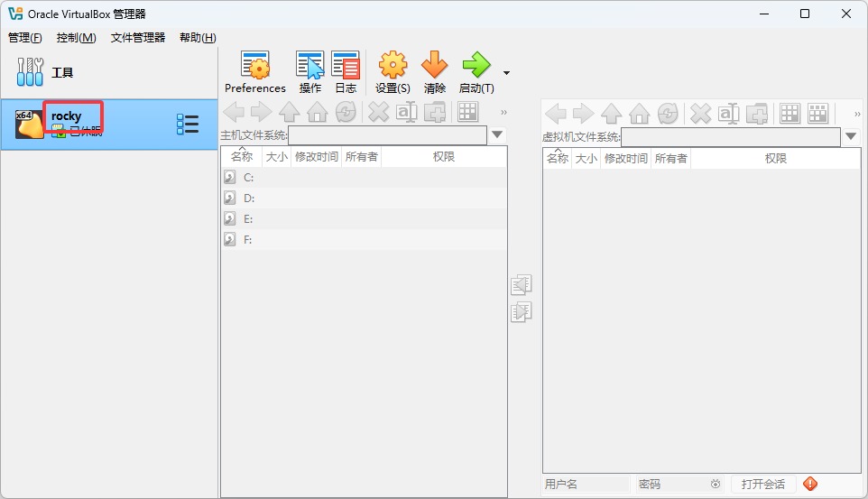Open the rocky VM hamburger menu icon
868x499 pixels.
(188, 125)
